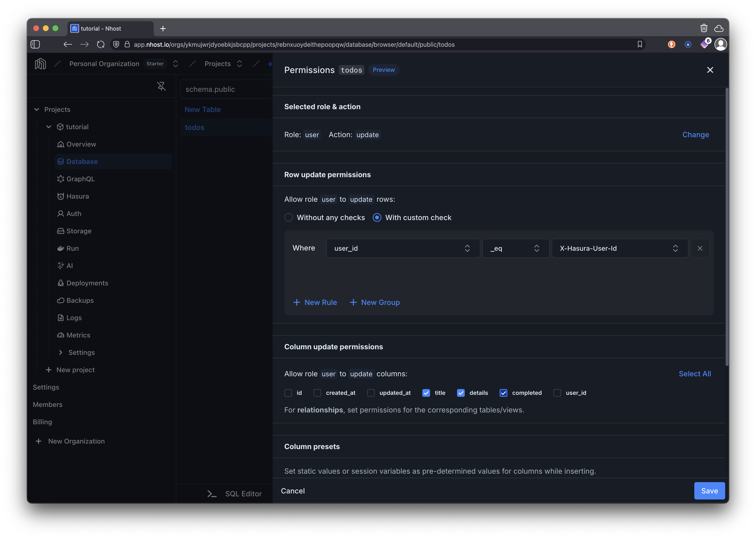Add a New Rule to row permissions
Viewport: 756px width, 539px height.
tap(315, 302)
